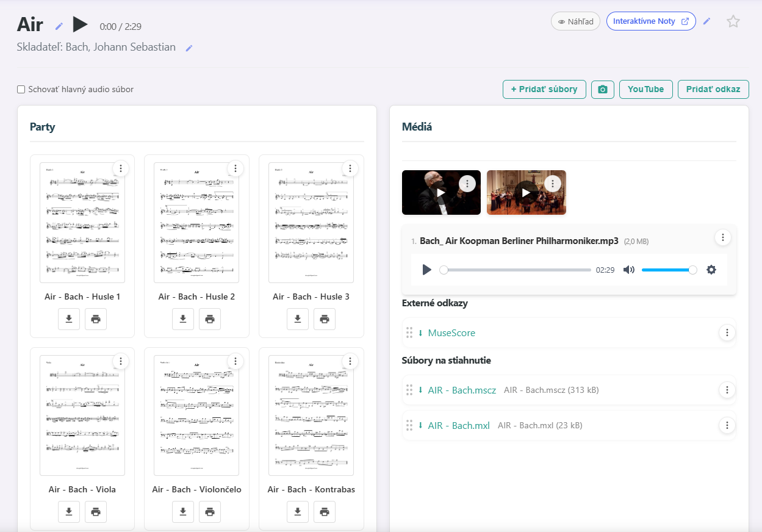Open options on conductor video thumbnail
Screen dimensions: 762x532
pos(467,183)
